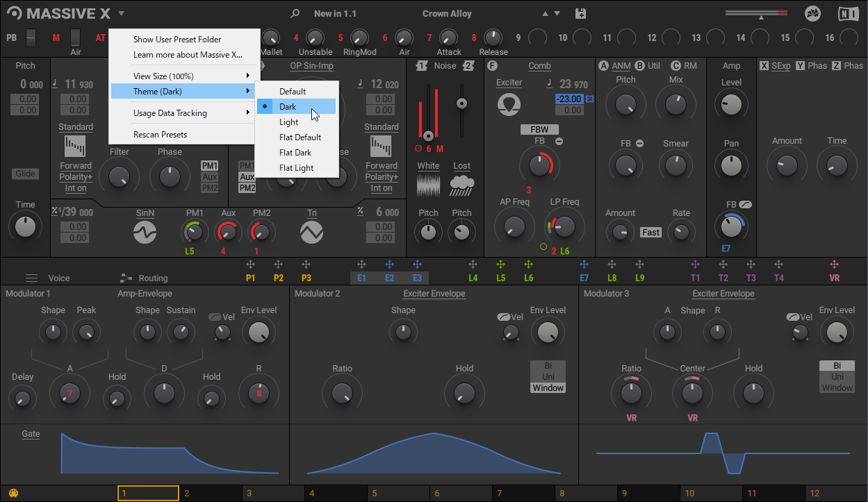Click the Amp Level knob
The width and height of the screenshot is (868, 502).
(x=731, y=104)
